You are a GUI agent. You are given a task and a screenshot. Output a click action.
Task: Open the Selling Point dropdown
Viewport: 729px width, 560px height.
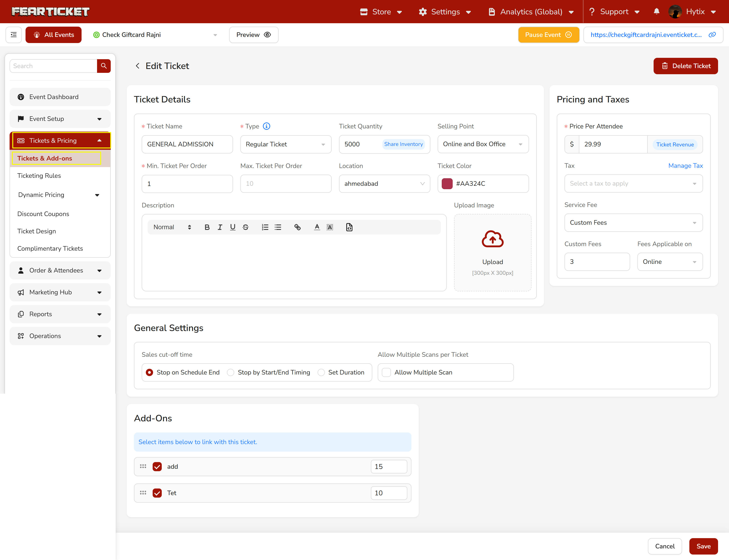coord(483,144)
